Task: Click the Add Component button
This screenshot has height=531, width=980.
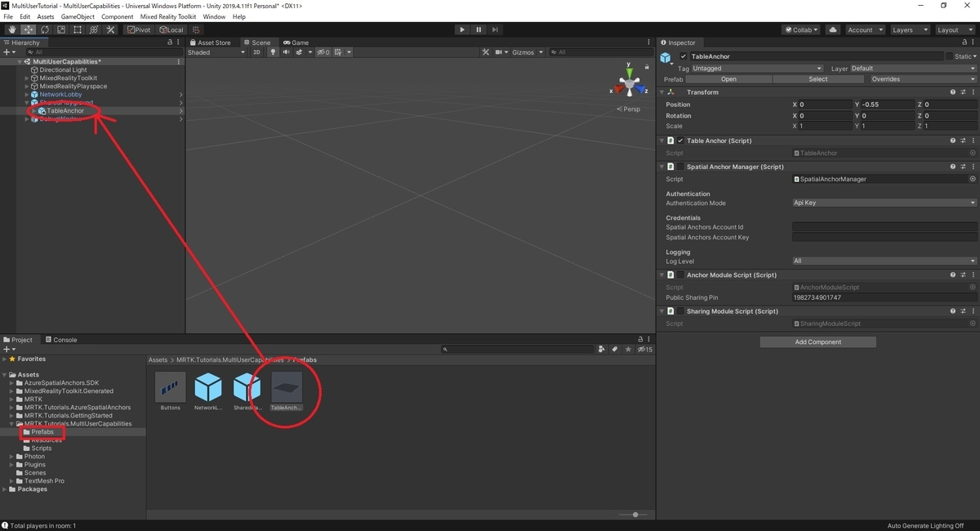Action: [x=818, y=342]
